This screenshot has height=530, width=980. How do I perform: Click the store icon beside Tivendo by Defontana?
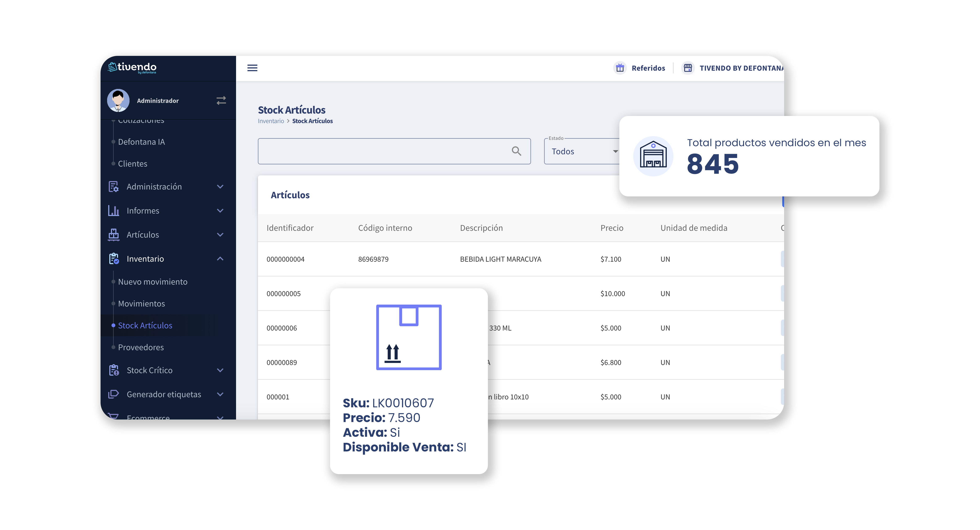688,68
